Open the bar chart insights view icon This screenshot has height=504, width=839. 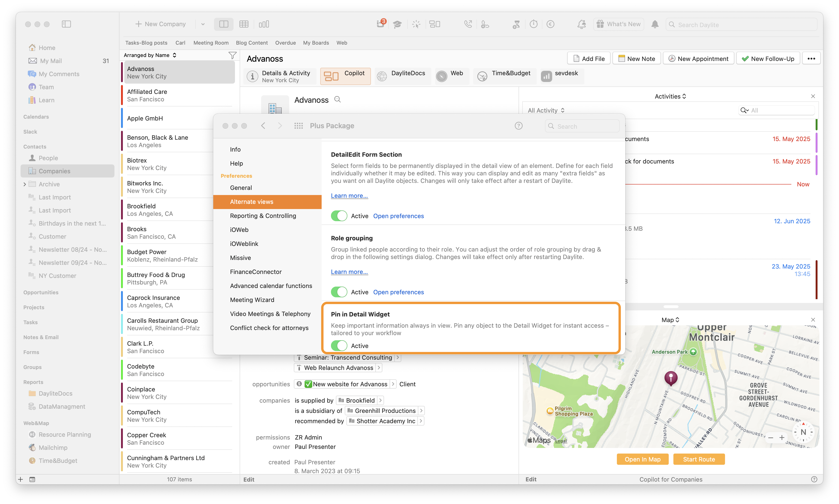(x=264, y=24)
